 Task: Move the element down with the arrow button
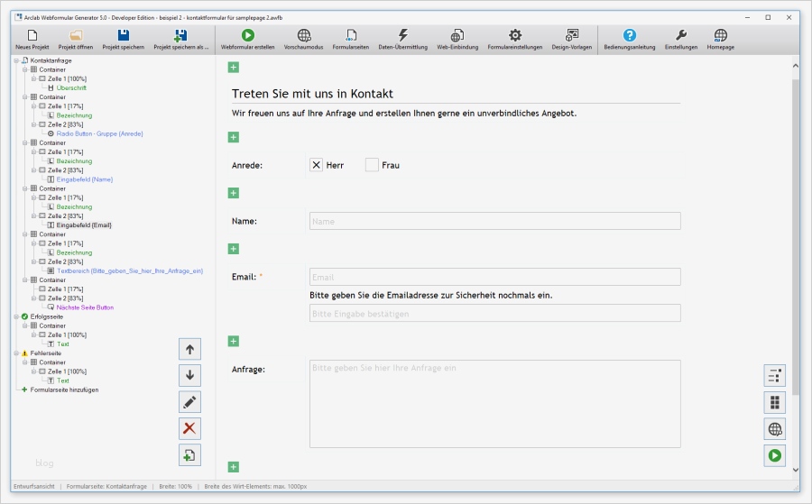189,375
